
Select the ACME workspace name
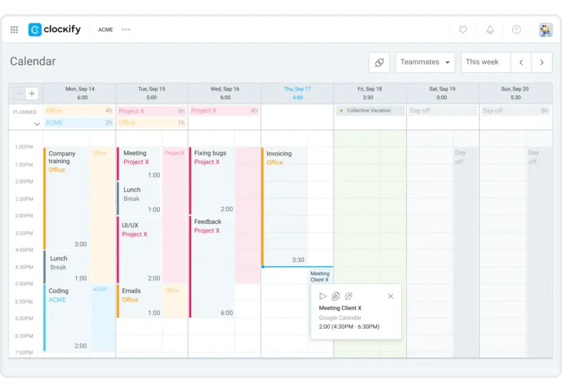coord(105,30)
